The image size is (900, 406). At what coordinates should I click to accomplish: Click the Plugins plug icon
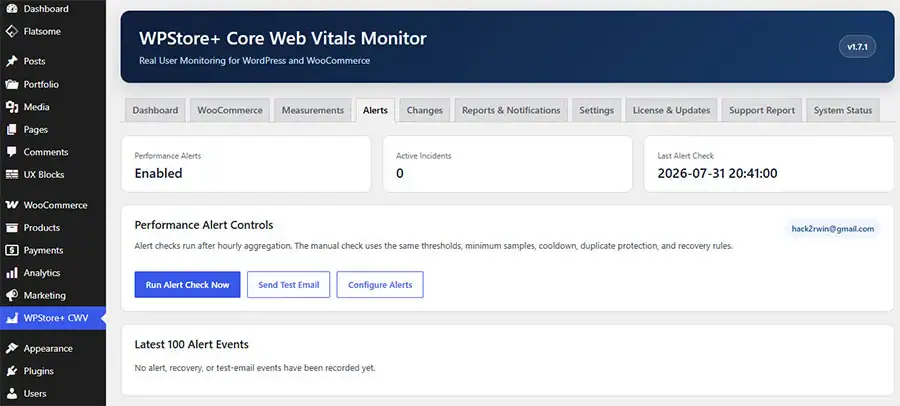11,371
